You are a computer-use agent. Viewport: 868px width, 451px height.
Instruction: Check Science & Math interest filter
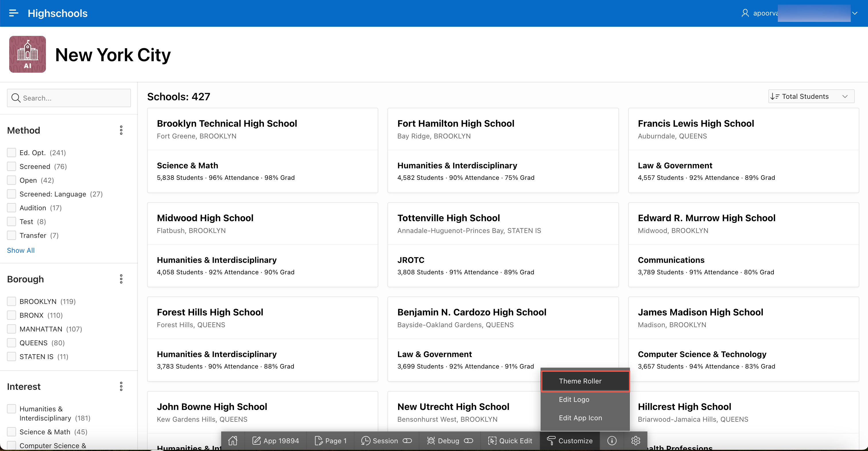11,432
